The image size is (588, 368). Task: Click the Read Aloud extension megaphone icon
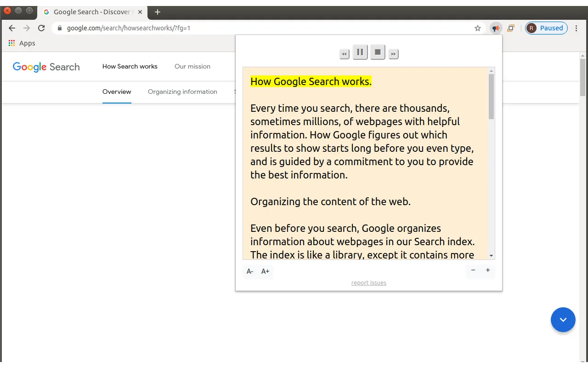click(496, 28)
